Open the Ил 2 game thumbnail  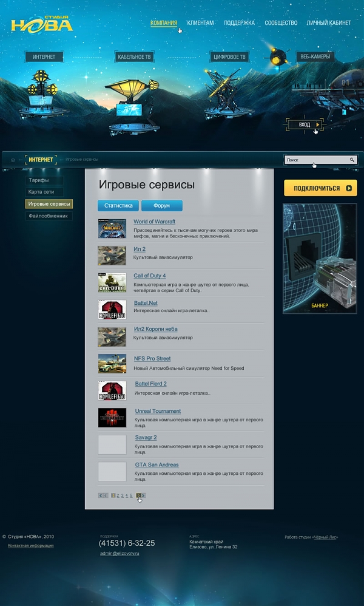pyautogui.click(x=112, y=256)
